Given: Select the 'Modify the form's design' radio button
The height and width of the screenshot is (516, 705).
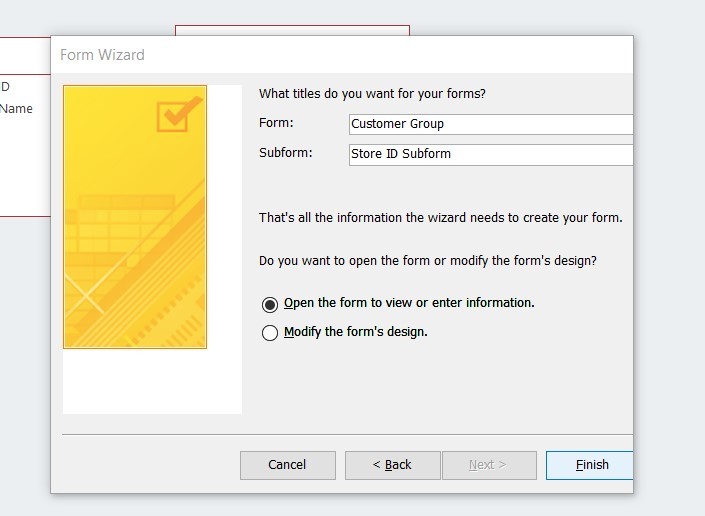Looking at the screenshot, I should pos(270,333).
